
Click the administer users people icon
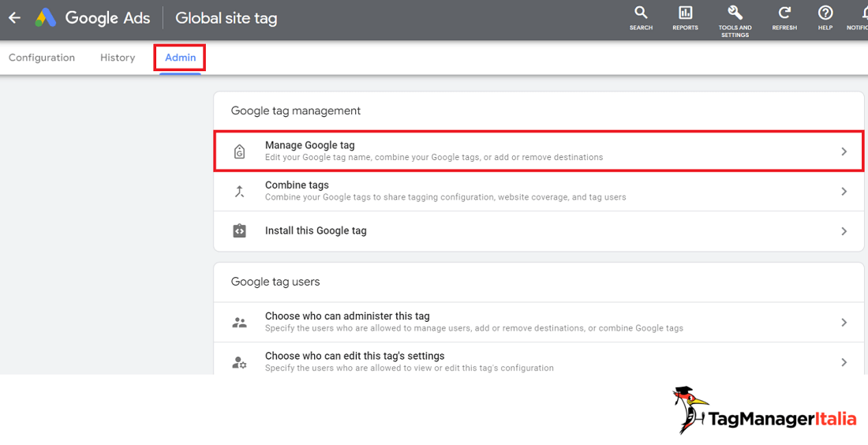239,323
